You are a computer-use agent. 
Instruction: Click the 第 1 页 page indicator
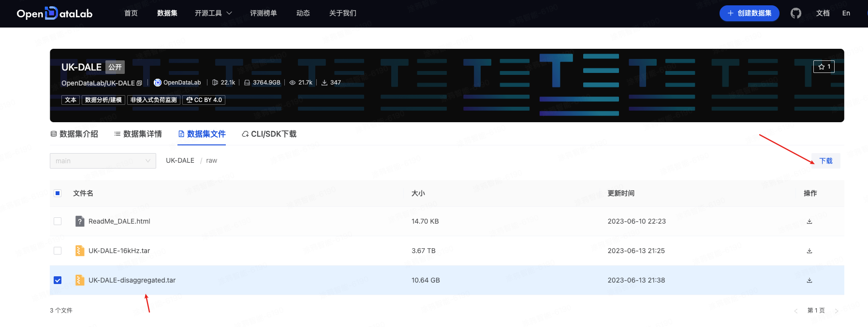(816, 311)
